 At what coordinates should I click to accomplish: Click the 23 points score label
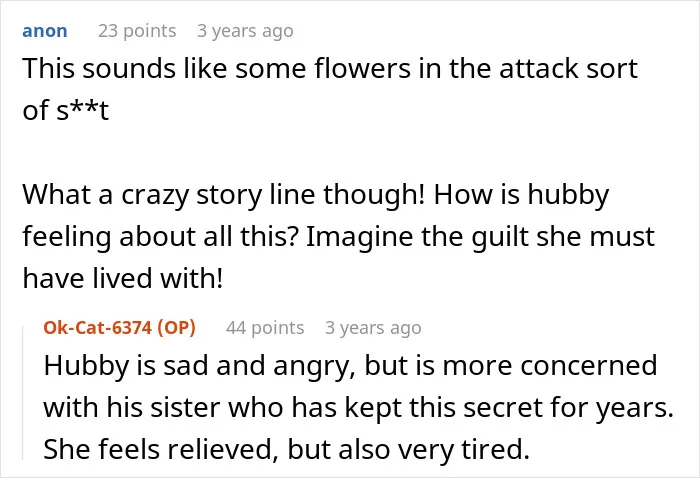tap(137, 31)
